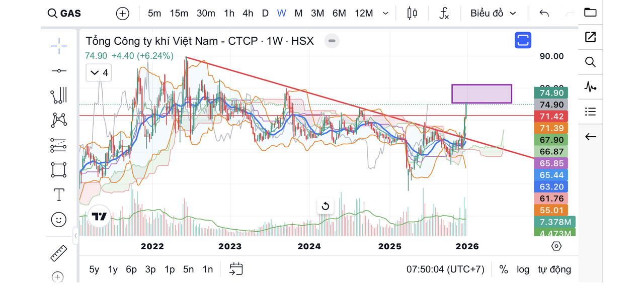Viewport: 644px width, 297px height.
Task: Click the 7.378M volume label
Action: tap(555, 222)
